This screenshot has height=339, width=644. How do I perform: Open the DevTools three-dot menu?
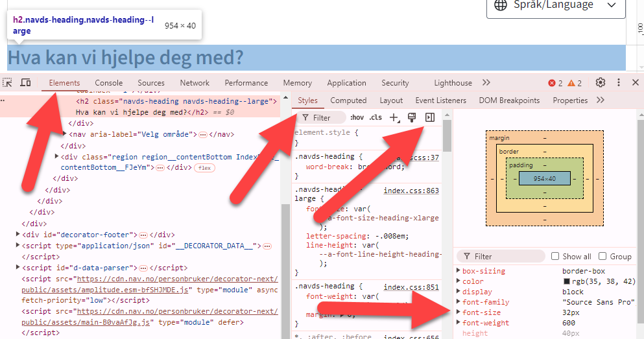pyautogui.click(x=619, y=82)
